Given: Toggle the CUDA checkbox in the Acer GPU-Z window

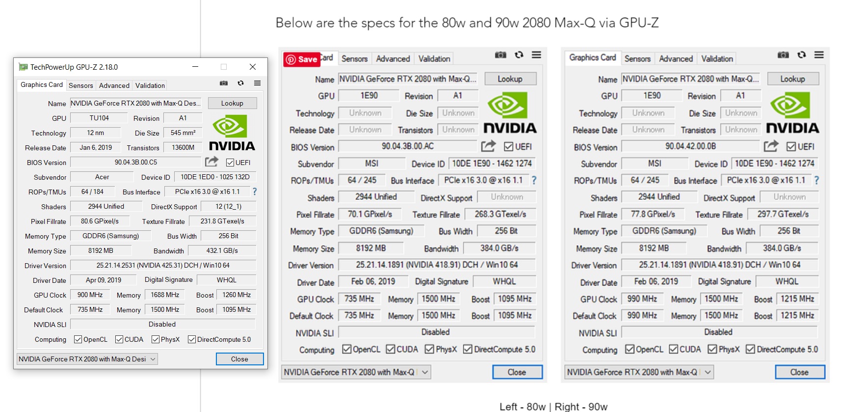Looking at the screenshot, I should pos(119,339).
